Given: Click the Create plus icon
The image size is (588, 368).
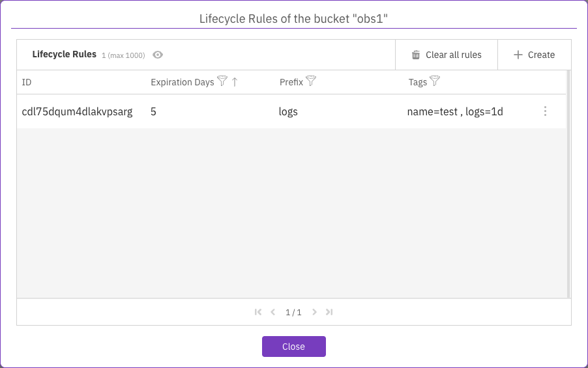Looking at the screenshot, I should tap(518, 55).
